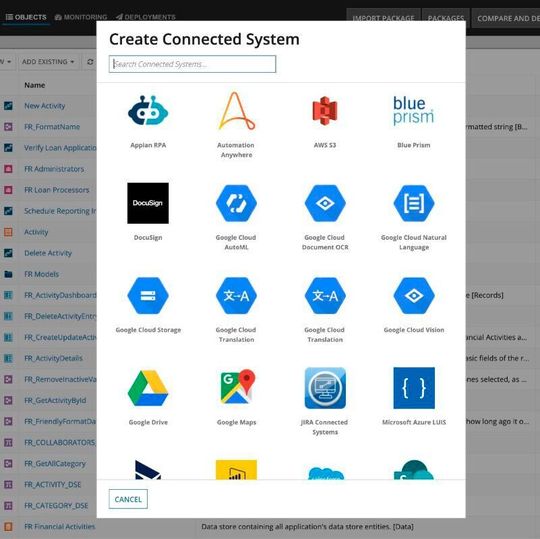Choose the Automation Anywhere icon
The width and height of the screenshot is (540, 539).
[x=237, y=111]
